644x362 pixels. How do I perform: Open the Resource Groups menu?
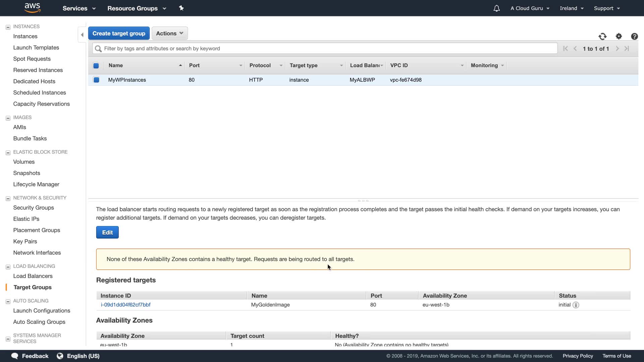point(137,8)
